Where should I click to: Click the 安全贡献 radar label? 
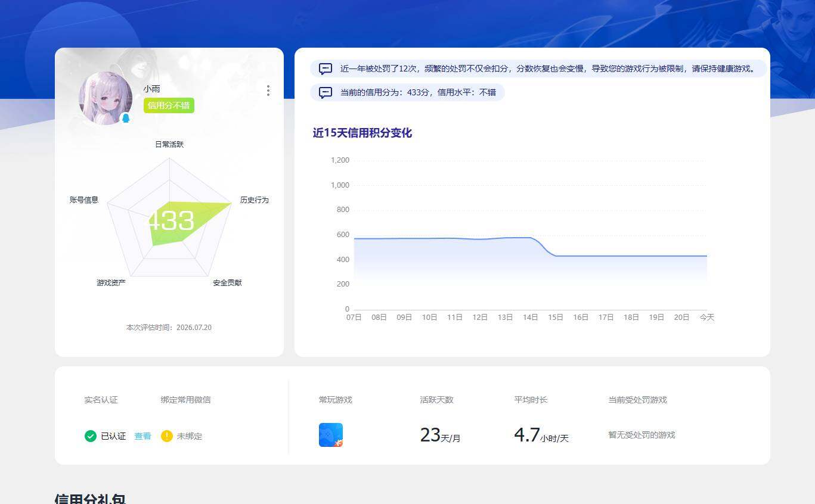(228, 283)
